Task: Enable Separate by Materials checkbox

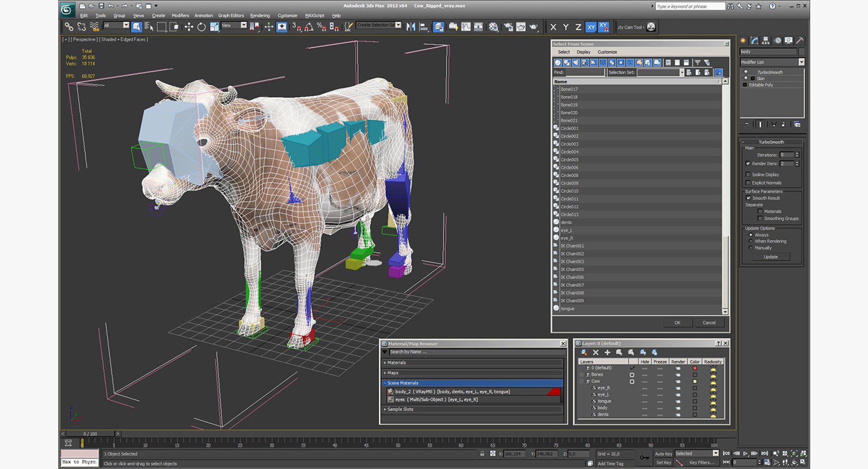Action: (x=760, y=211)
